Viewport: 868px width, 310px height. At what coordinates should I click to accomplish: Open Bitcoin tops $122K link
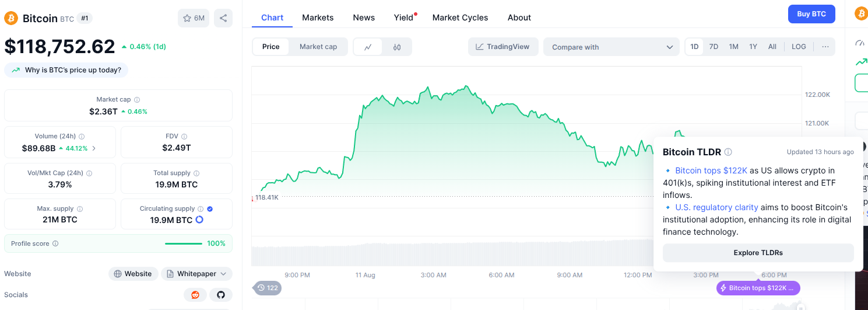(711, 170)
